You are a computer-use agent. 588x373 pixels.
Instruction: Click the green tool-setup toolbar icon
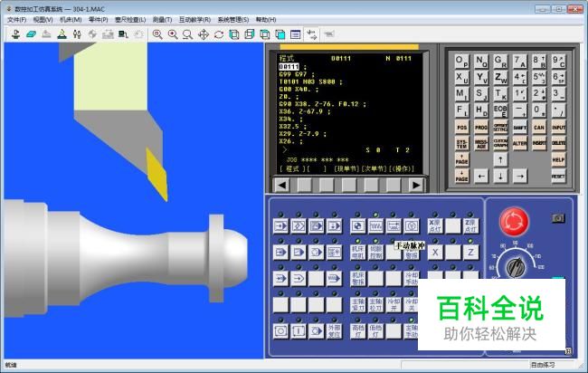click(62, 34)
